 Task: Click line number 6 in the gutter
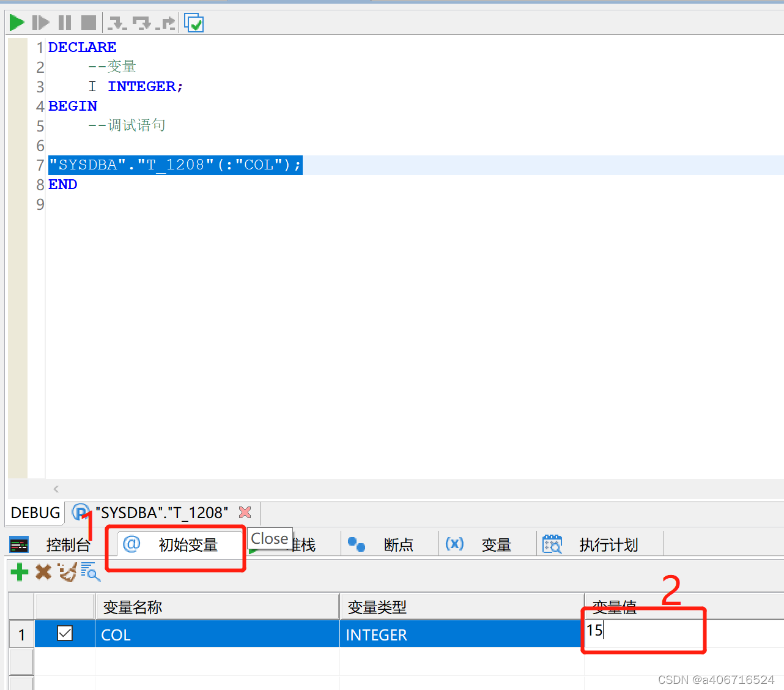[40, 146]
